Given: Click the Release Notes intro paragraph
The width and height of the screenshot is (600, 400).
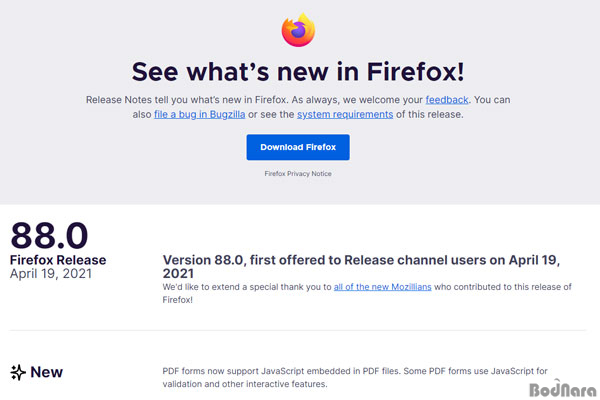Looking at the screenshot, I should click(x=298, y=107).
